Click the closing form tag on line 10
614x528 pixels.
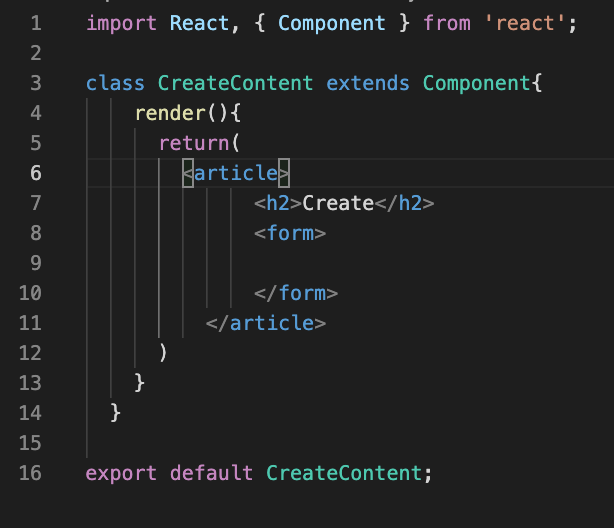tap(296, 293)
